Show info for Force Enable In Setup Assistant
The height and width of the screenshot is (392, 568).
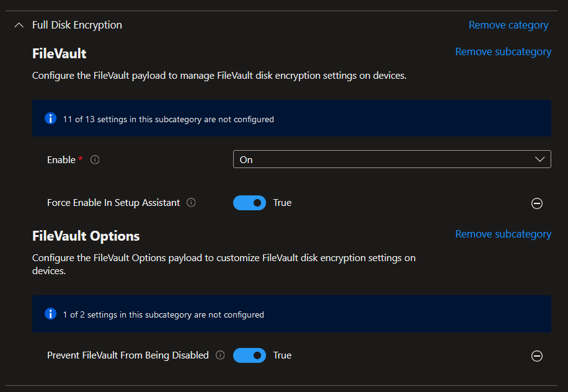191,203
